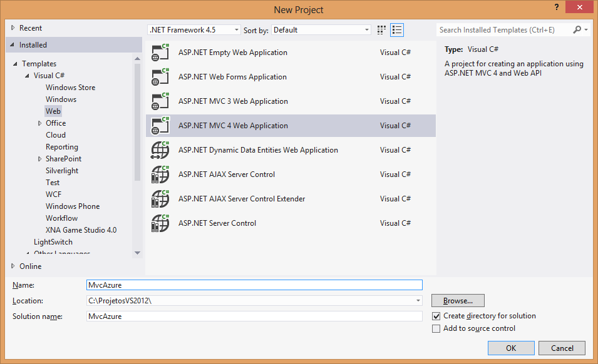Click the ASP.NET AJAX Server Control icon
This screenshot has height=364, width=598.
click(160, 174)
